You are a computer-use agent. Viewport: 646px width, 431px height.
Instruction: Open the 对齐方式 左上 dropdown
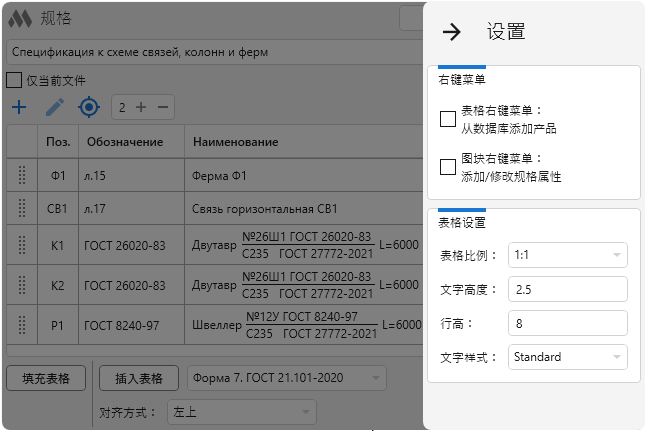click(240, 411)
